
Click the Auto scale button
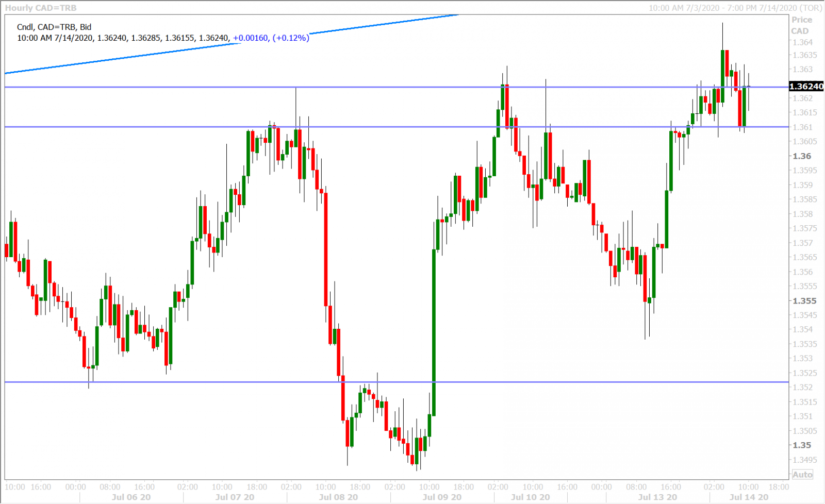[802, 475]
